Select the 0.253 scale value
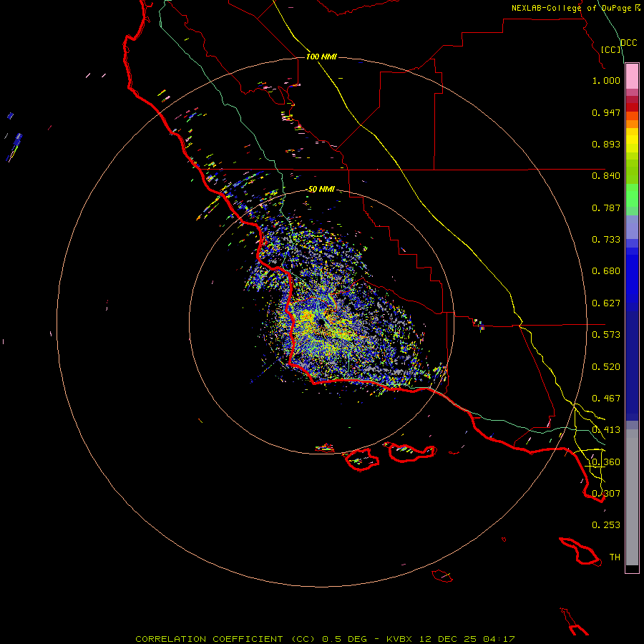644x644 pixels. click(x=606, y=525)
